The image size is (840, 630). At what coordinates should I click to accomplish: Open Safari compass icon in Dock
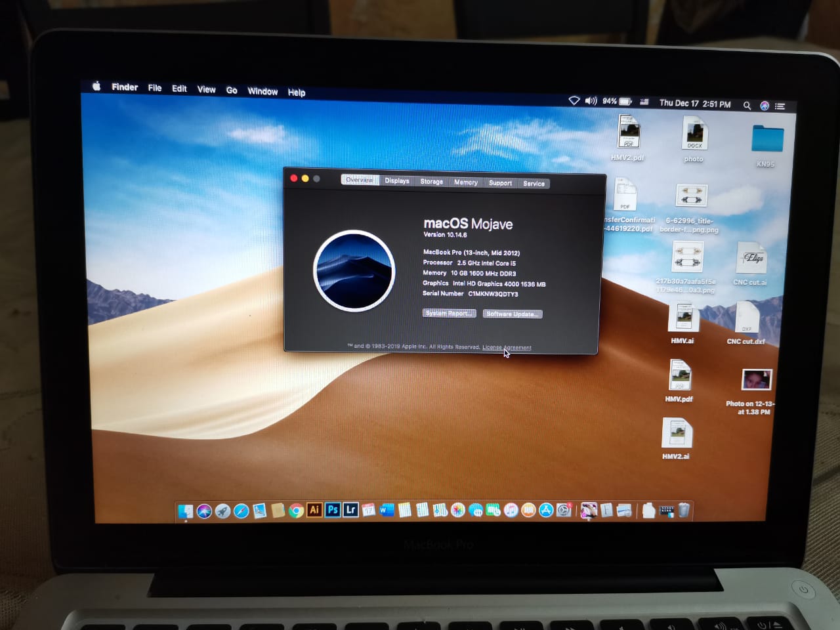pos(241,511)
